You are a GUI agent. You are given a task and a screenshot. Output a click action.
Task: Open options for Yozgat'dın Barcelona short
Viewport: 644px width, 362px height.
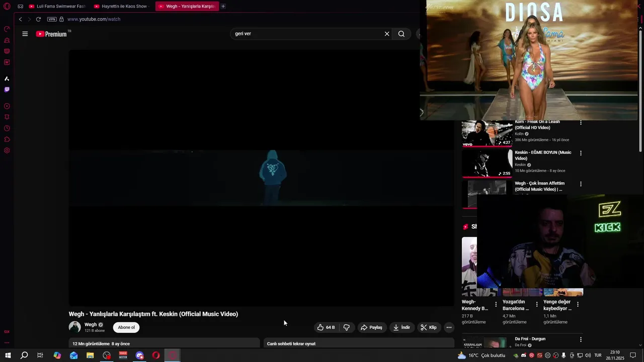(537, 304)
